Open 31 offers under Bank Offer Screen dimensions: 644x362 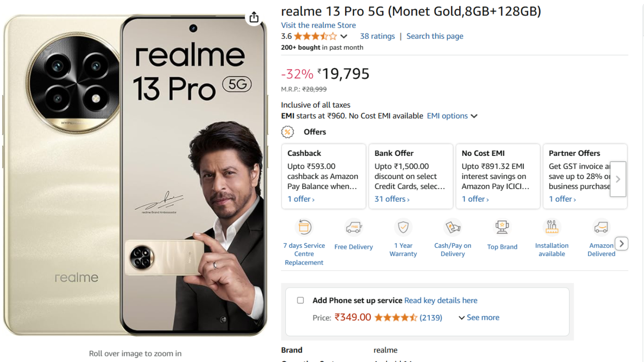tap(392, 199)
